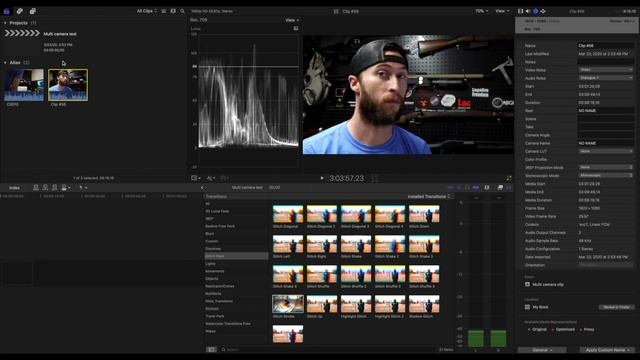The width and height of the screenshot is (640, 360).
Task: Open the Select tool dropdown
Action: [x=83, y=187]
